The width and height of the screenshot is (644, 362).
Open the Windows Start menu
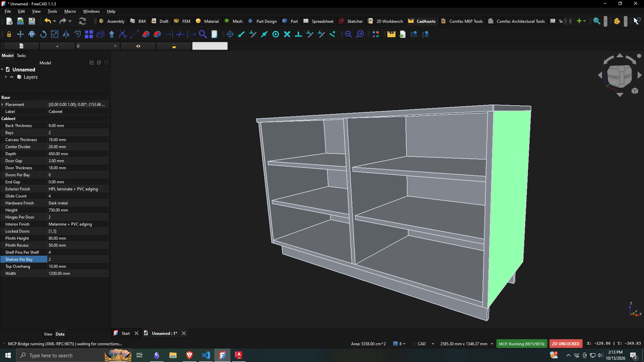point(8,355)
